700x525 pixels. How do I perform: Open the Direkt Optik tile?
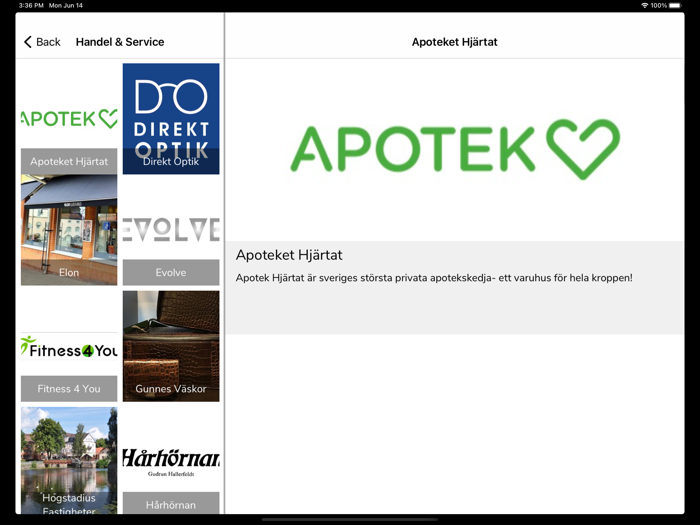[171, 119]
